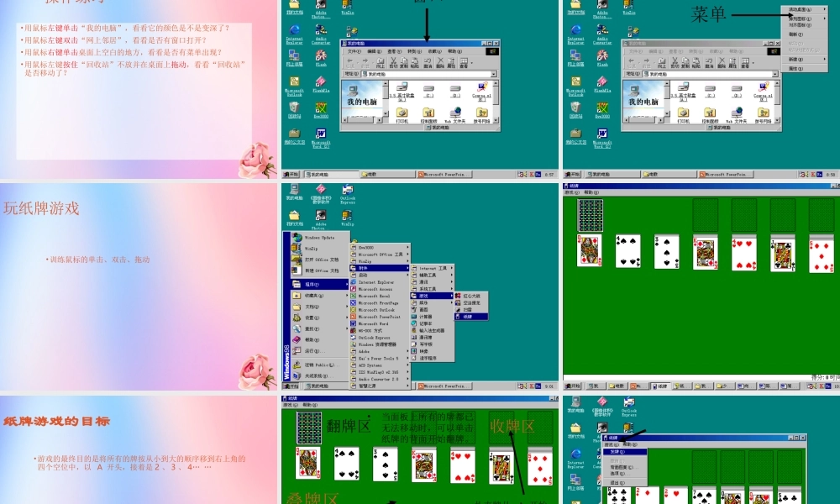Launch Microsoft Word from programs submenu
Image resolution: width=840 pixels, height=504 pixels.
(x=380, y=323)
